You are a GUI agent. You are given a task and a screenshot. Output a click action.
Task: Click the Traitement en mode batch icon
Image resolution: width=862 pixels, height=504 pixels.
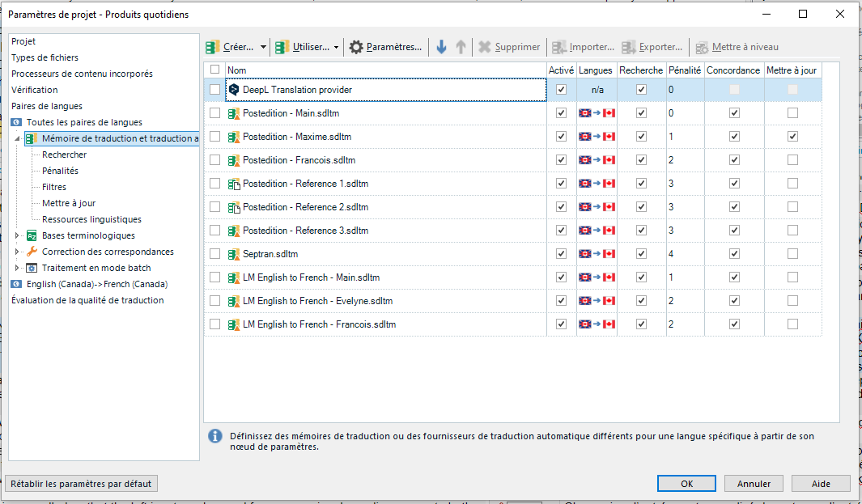32,268
